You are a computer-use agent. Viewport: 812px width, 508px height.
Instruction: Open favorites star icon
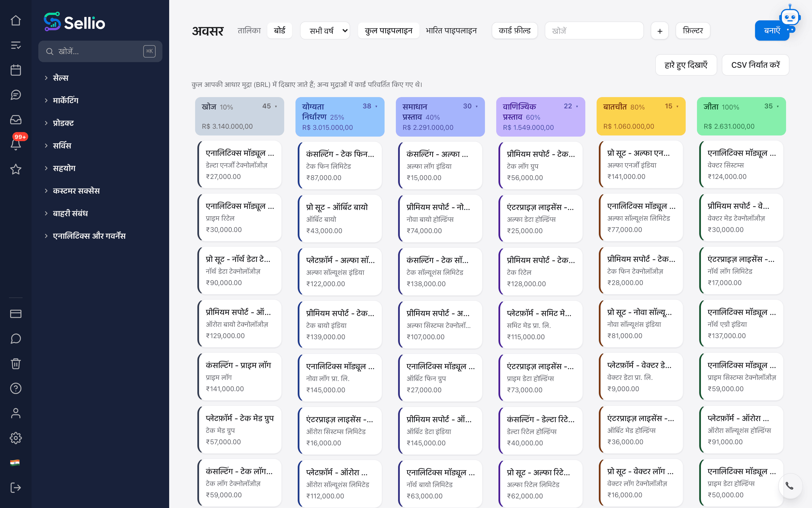[16, 169]
